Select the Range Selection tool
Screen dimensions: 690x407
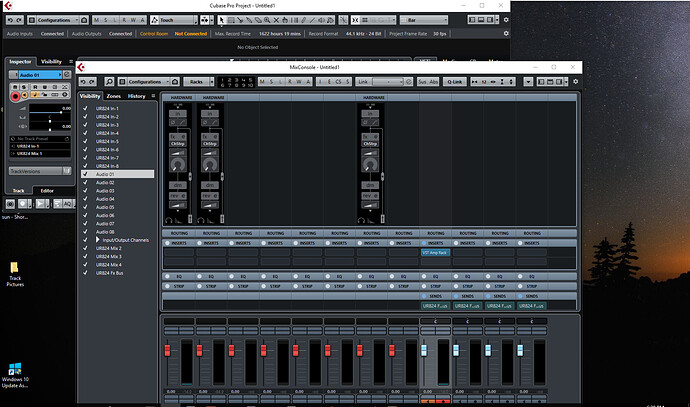click(231, 20)
